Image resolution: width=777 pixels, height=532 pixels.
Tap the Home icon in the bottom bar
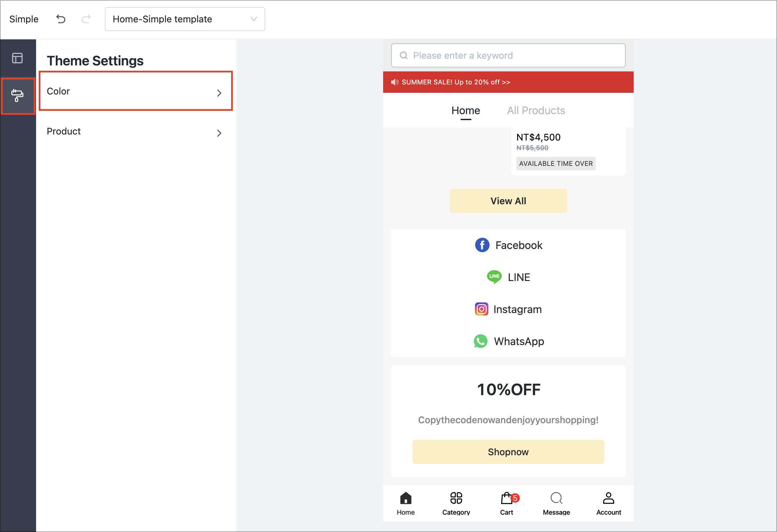point(406,498)
